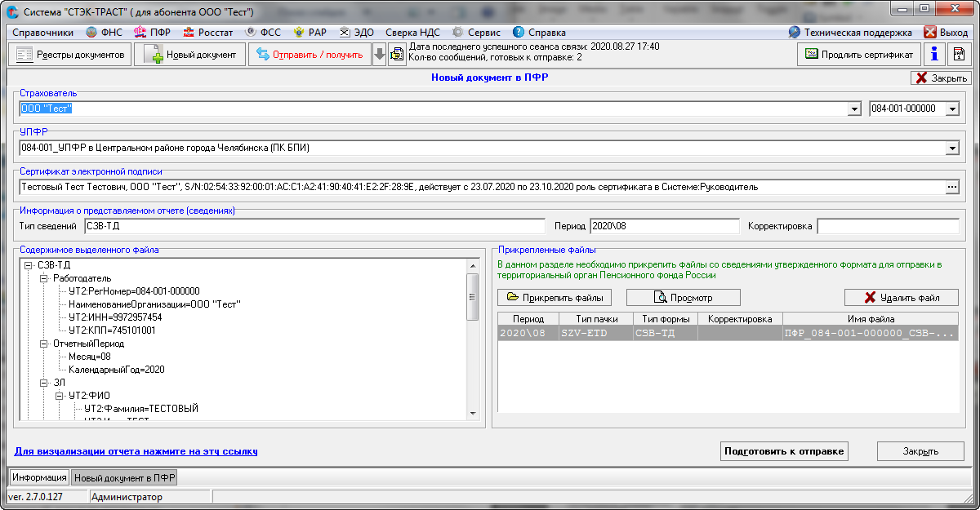Open the ПФР menu
The image size is (980, 510).
(153, 33)
